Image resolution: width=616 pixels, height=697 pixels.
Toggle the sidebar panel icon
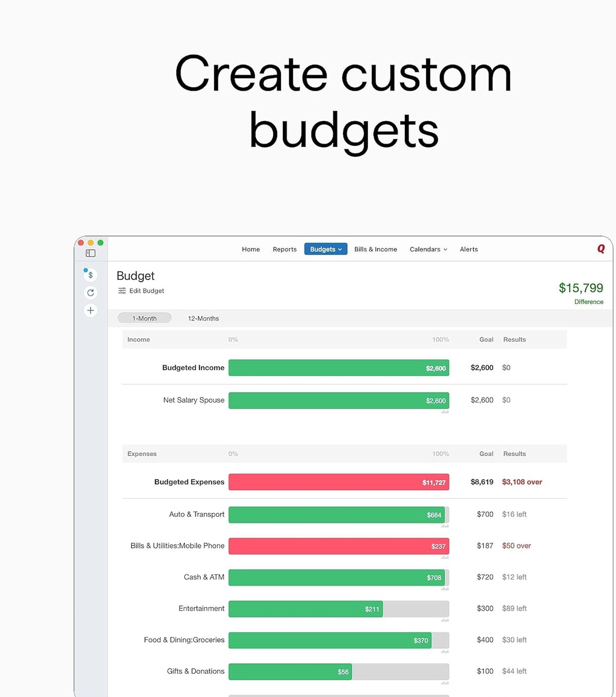[91, 253]
